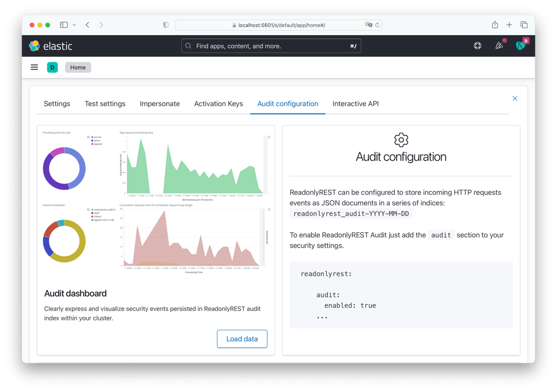Select the Activation Keys tab
The width and height of the screenshot is (557, 392).
click(219, 104)
